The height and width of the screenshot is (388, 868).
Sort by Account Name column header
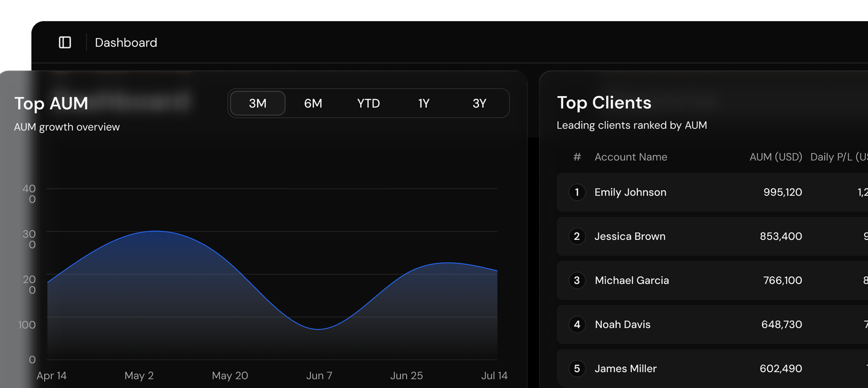click(631, 157)
